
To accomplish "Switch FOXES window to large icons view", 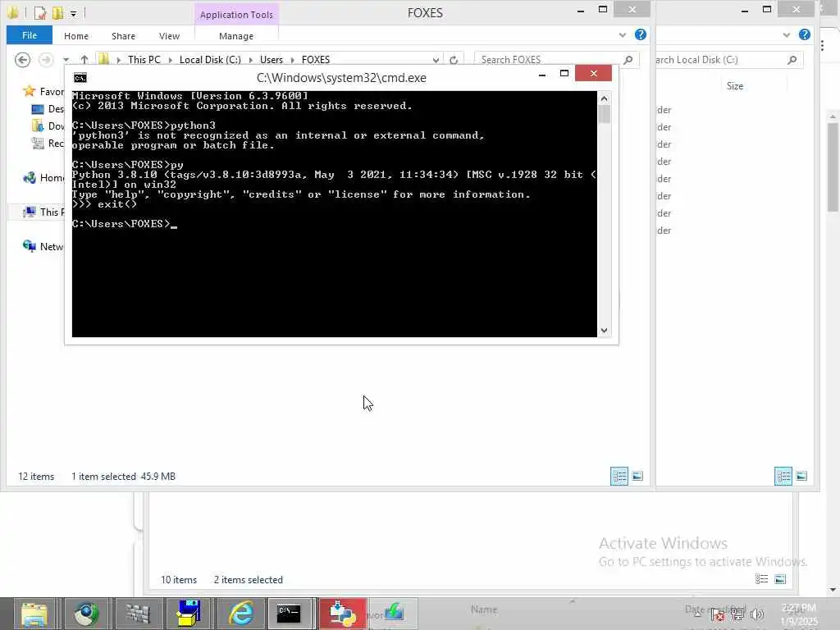I will coord(637,476).
